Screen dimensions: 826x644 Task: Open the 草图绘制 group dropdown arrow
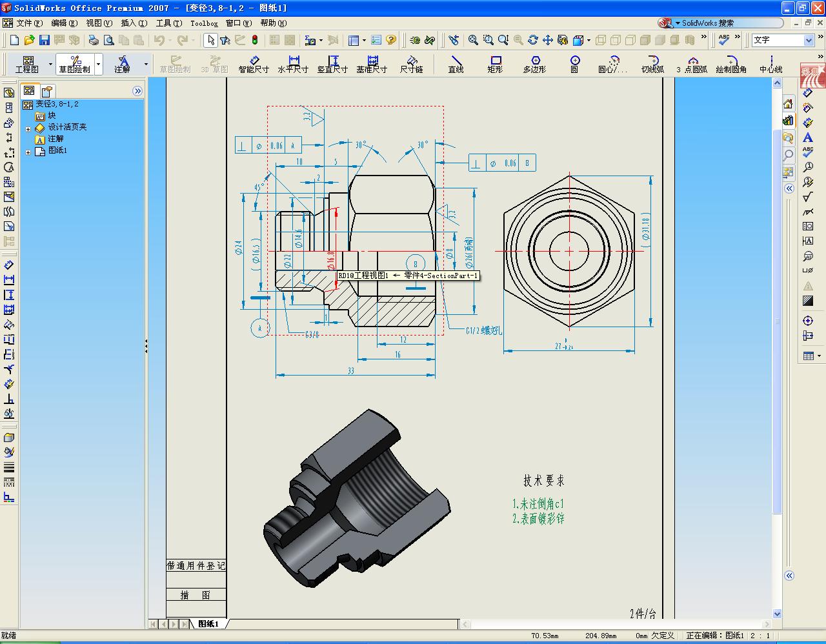point(99,64)
